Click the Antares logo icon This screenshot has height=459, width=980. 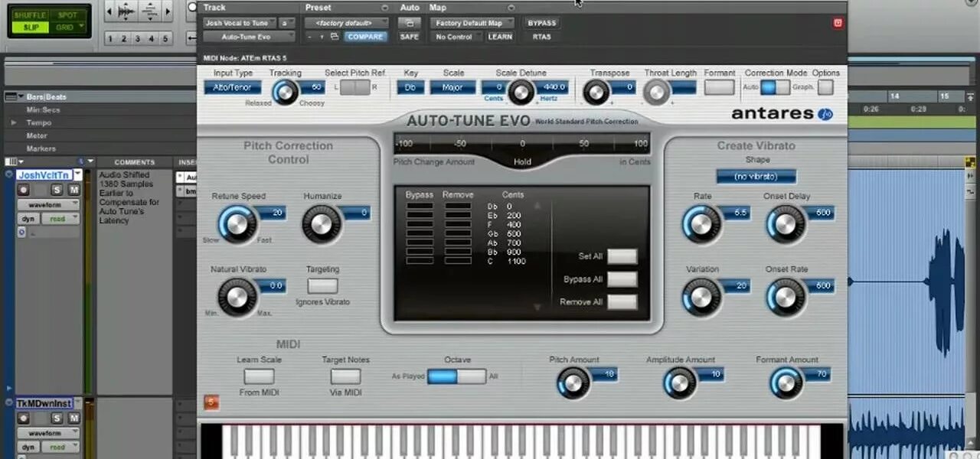coord(825,115)
